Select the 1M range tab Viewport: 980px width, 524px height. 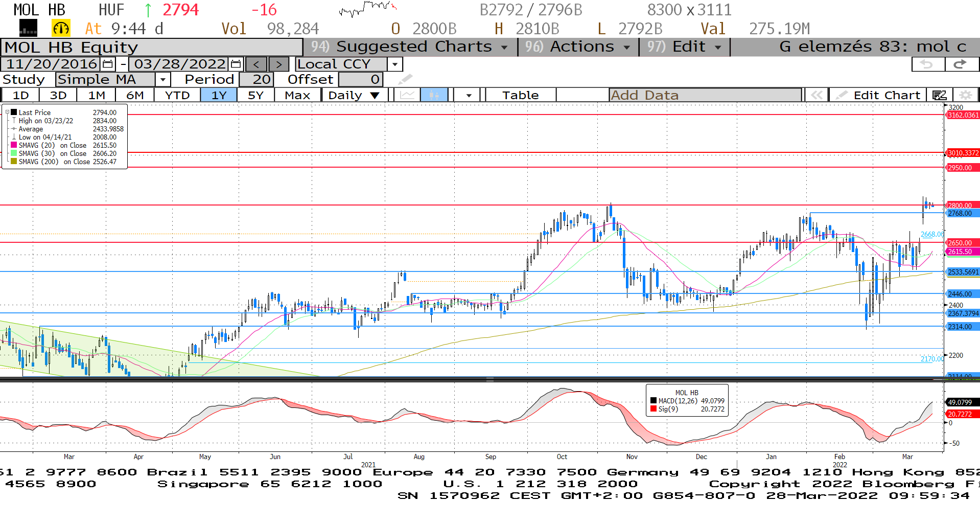click(97, 95)
